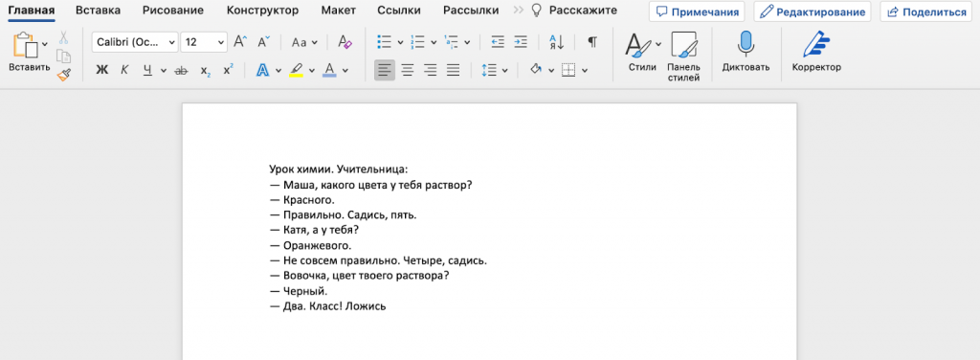
Task: Open the Paste options arrow
Action: click(x=45, y=44)
